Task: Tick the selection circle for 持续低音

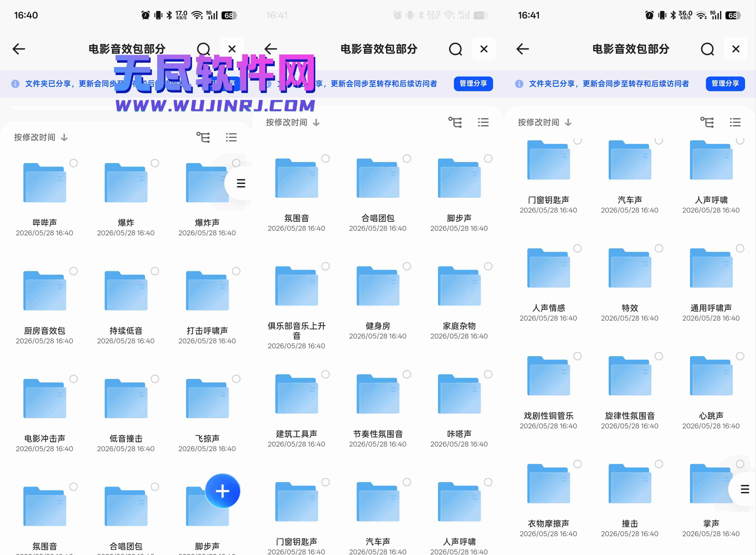Action: [x=155, y=271]
